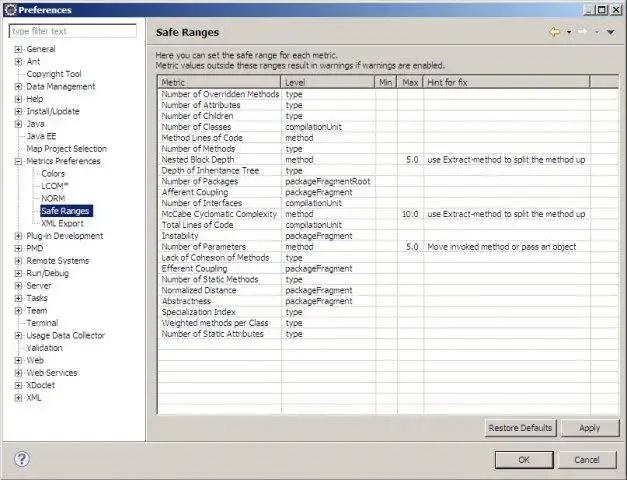Click the Cancel button
627x480 pixels.
(x=587, y=460)
